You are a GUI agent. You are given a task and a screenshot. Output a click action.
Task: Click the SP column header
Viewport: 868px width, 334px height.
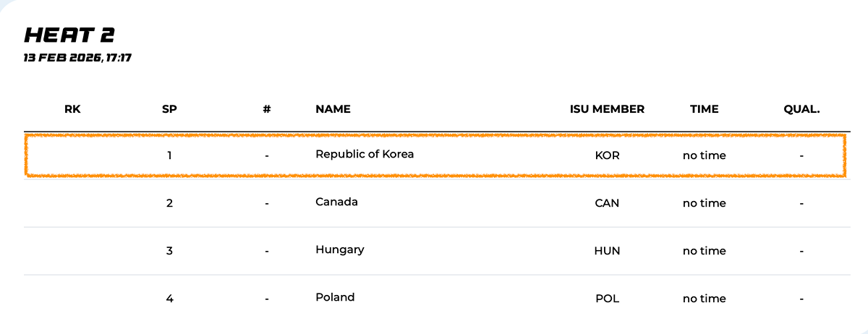(x=169, y=109)
